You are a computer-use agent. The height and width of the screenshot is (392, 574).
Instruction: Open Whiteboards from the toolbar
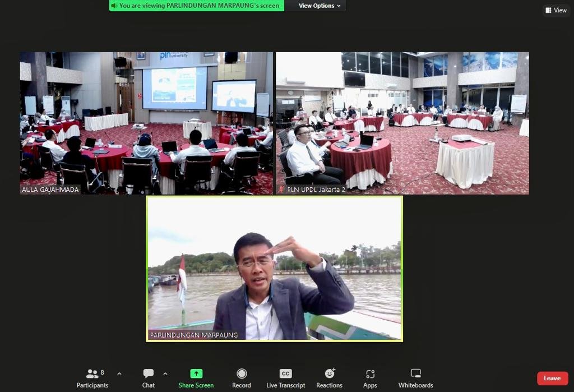(x=415, y=378)
